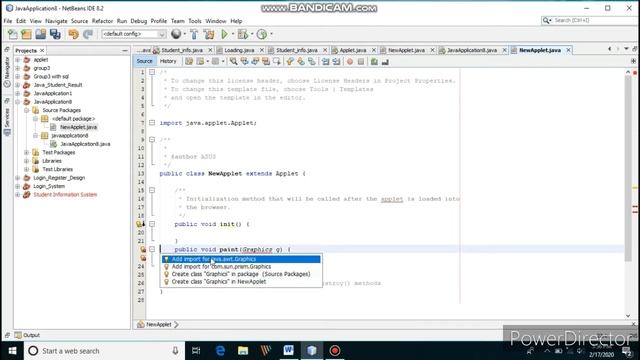Click the New Project toolbar icon
The image size is (640, 360).
click(26, 34)
